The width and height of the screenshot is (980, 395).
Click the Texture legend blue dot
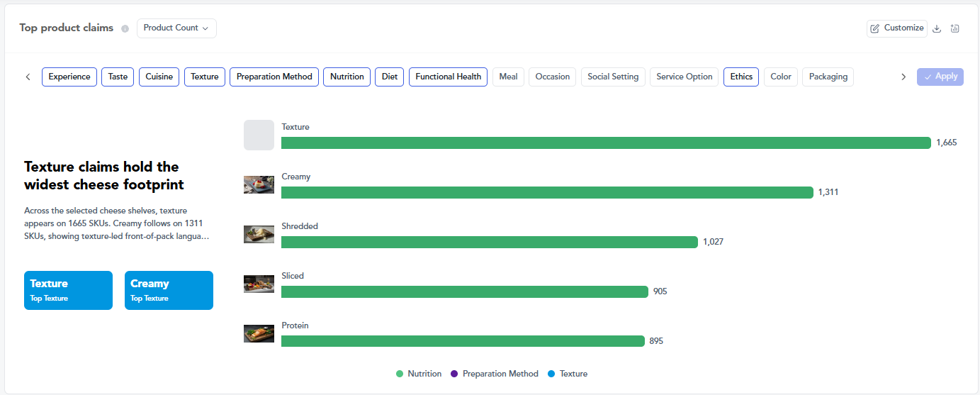click(x=551, y=374)
